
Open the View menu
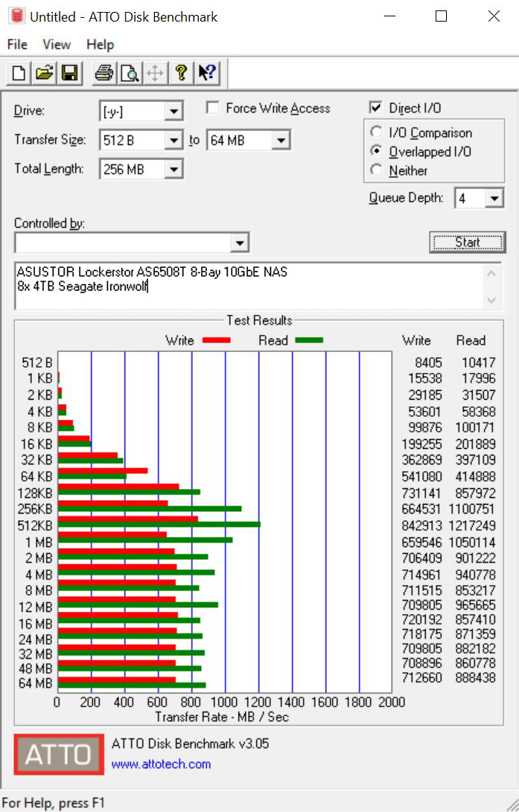coord(57,45)
